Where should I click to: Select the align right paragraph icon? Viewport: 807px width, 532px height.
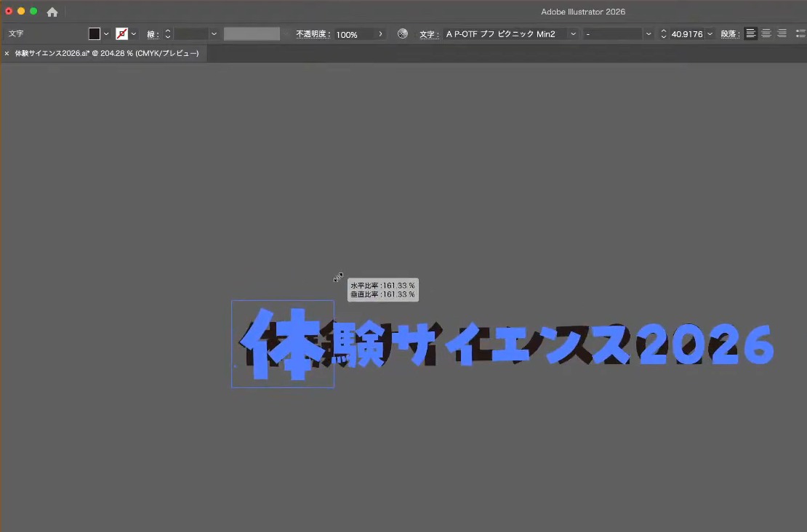(x=782, y=34)
